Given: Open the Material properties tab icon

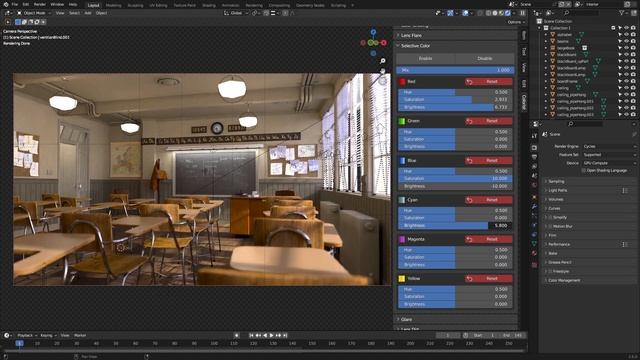Looking at the screenshot, I should click(534, 253).
